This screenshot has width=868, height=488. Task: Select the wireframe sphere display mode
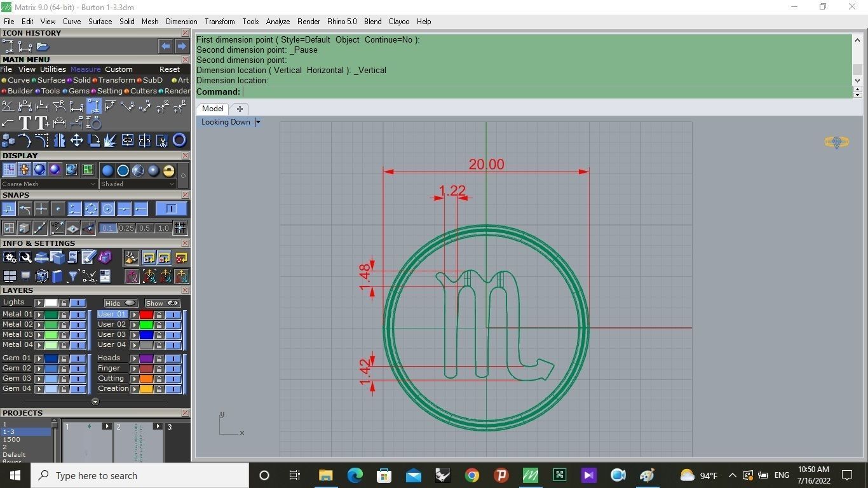click(x=138, y=170)
